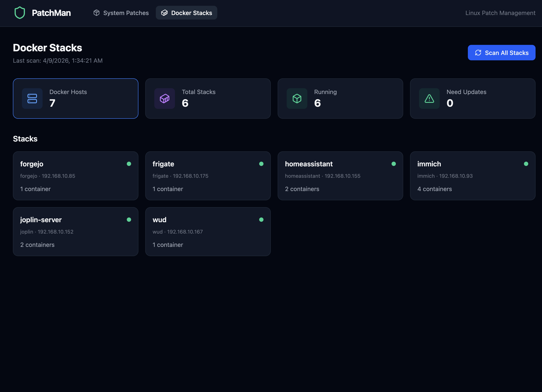Viewport: 542px width, 392px height.
Task: Click the purple Total Stacks cube icon
Action: (x=165, y=98)
